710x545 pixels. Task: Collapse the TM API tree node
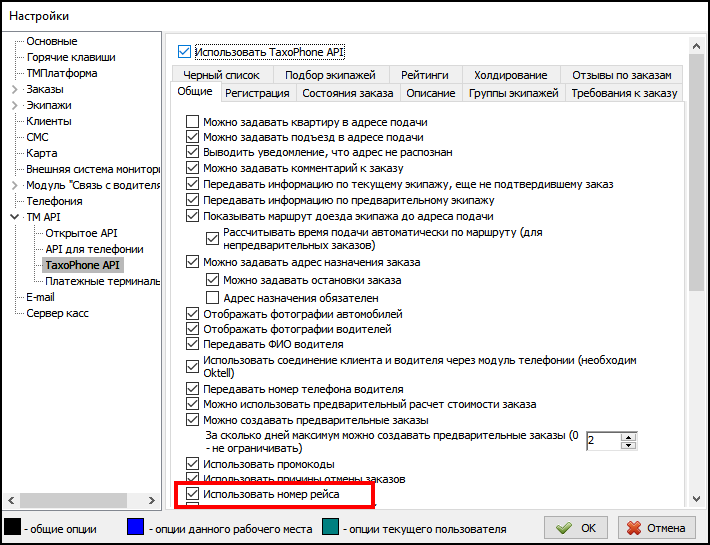pyautogui.click(x=14, y=217)
